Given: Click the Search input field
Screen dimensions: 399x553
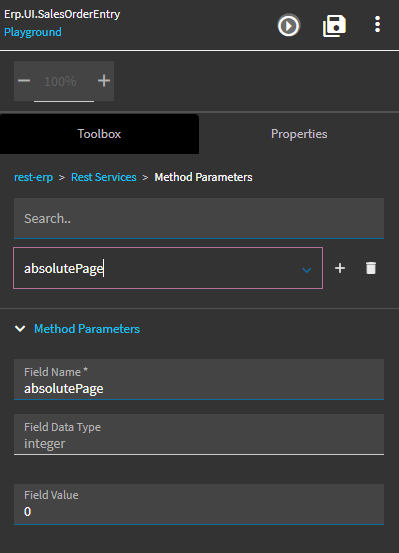Looking at the screenshot, I should click(x=199, y=218).
